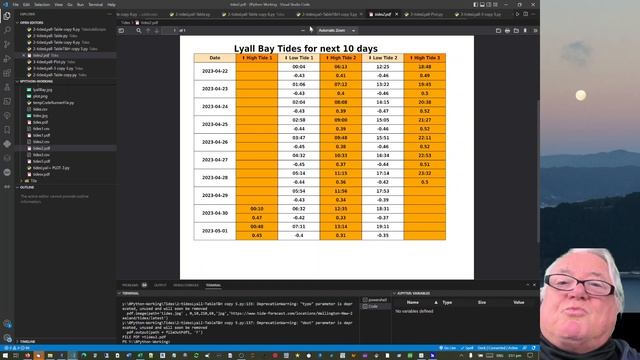This screenshot has width=640, height=360.
Task: Open the PDF viewer tools menu chevrons
Action: (x=535, y=30)
